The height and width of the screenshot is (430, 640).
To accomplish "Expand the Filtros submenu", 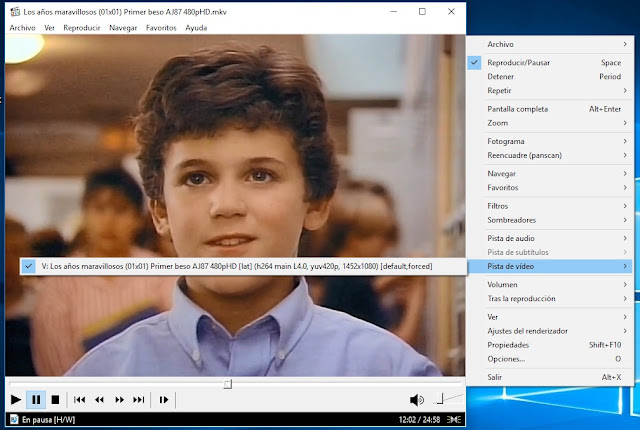I will tap(550, 206).
